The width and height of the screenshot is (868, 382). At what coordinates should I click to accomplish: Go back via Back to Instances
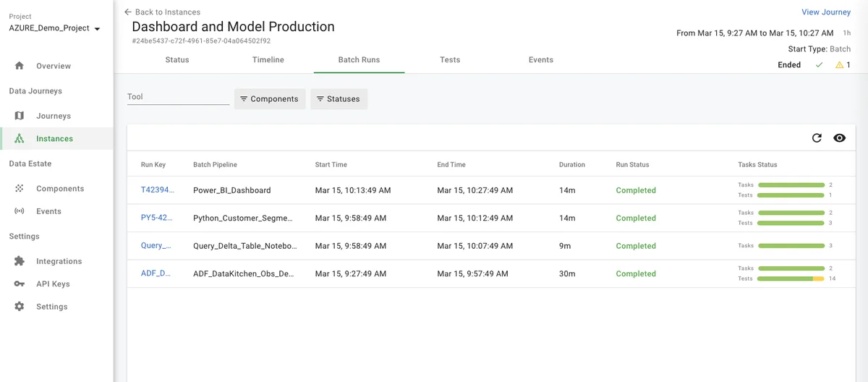coord(162,12)
